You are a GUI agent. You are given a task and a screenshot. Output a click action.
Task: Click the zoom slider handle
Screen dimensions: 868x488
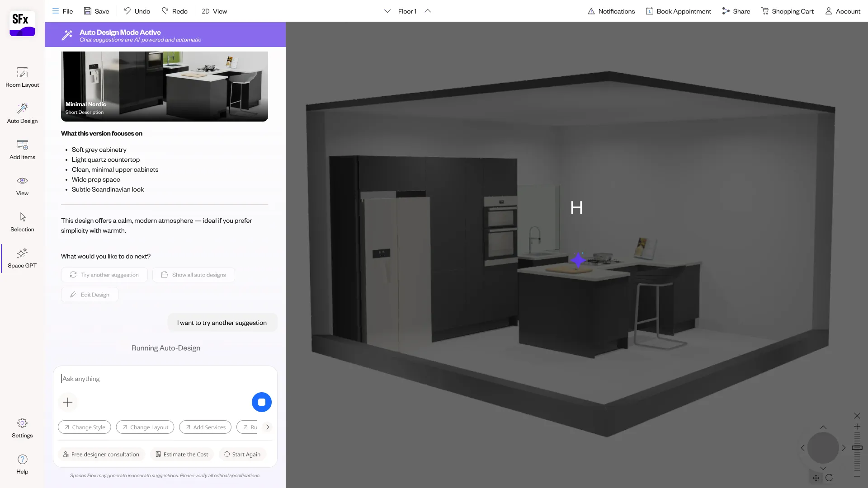(857, 448)
